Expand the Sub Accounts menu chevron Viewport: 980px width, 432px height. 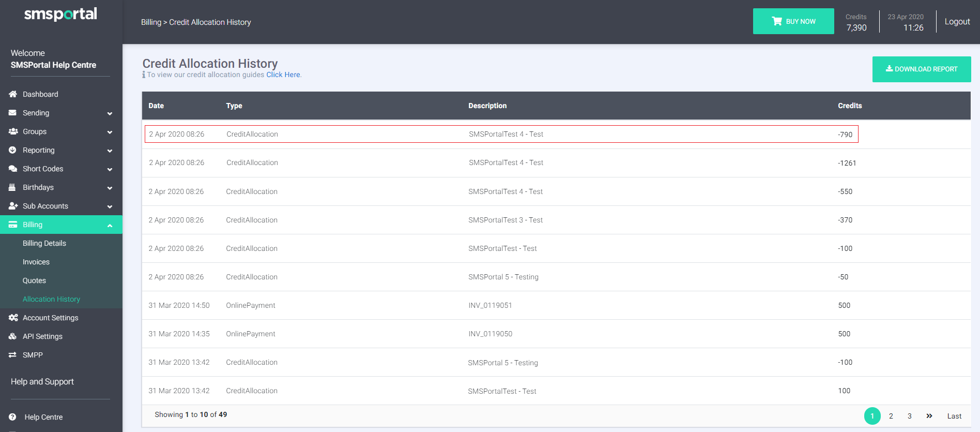(x=110, y=206)
